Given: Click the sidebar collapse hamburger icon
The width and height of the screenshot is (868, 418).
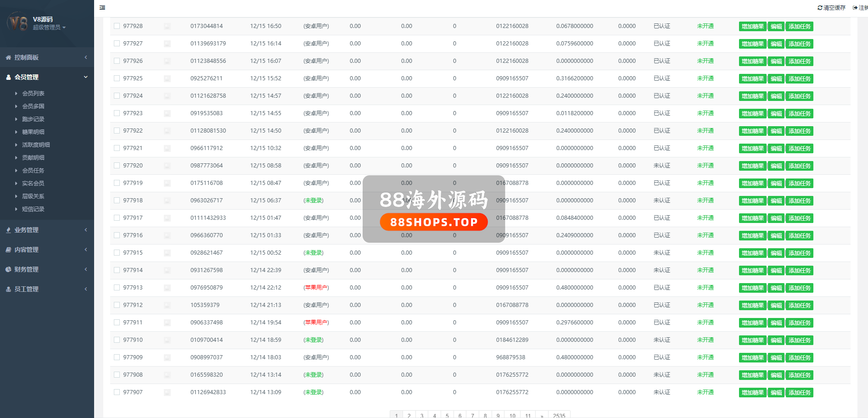Looking at the screenshot, I should 102,7.
